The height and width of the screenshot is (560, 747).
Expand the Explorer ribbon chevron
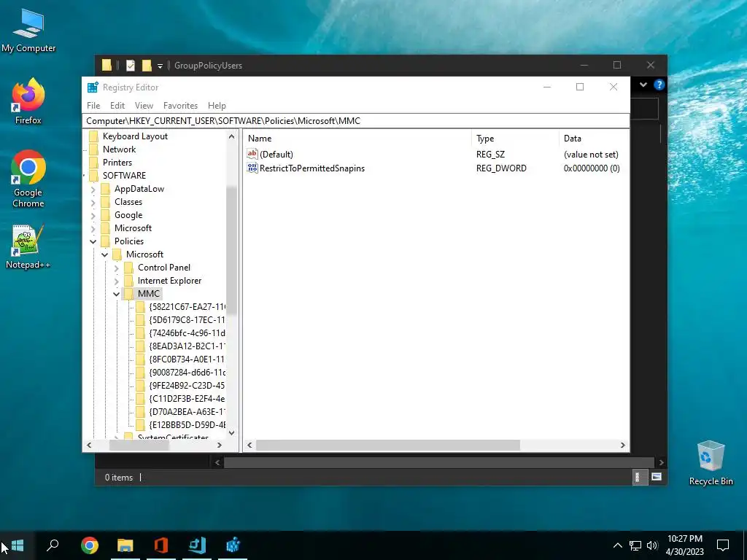point(643,85)
